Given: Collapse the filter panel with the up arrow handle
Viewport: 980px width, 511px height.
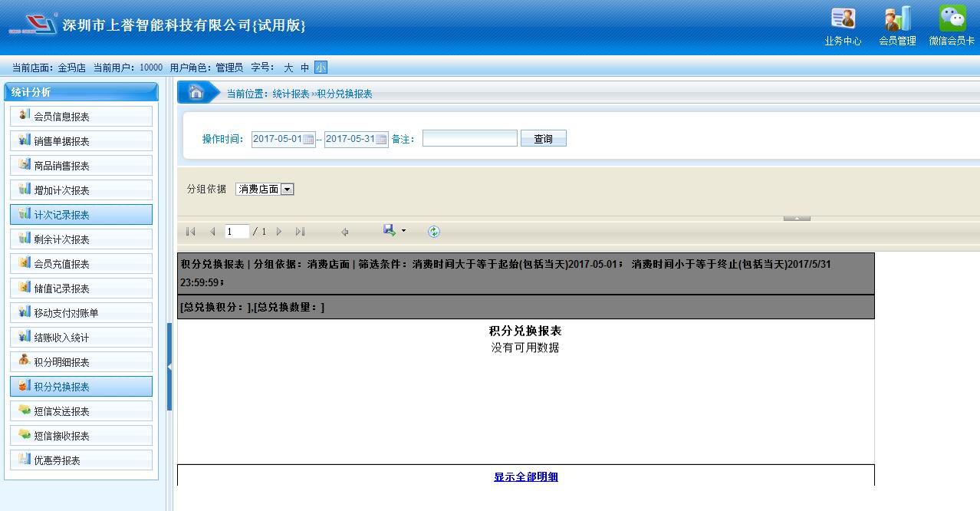Looking at the screenshot, I should [797, 219].
